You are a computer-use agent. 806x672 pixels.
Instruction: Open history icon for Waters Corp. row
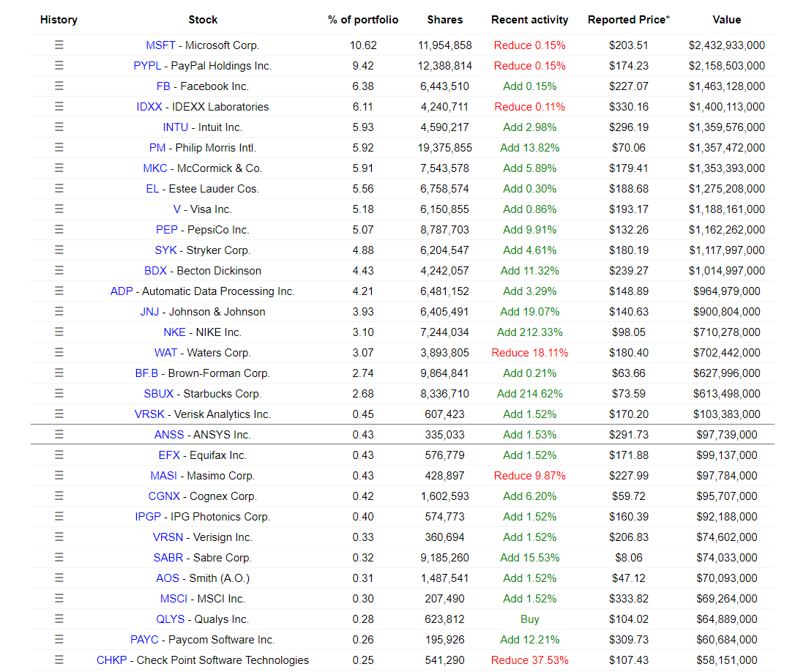(59, 353)
